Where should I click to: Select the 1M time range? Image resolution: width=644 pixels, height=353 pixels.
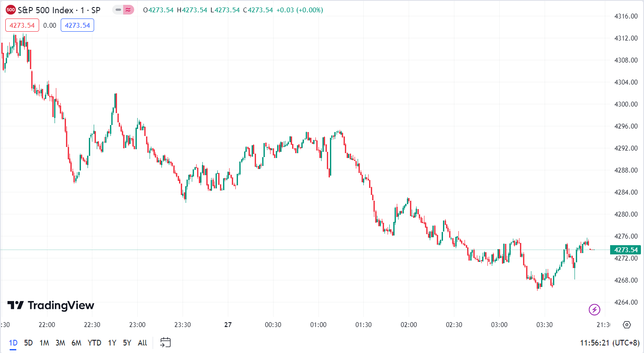pyautogui.click(x=44, y=342)
